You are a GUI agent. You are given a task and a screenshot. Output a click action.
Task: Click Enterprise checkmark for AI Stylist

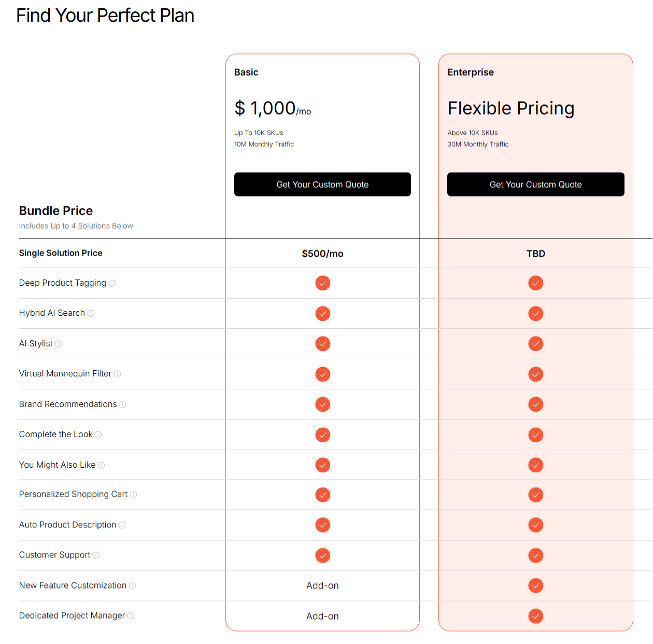click(536, 344)
